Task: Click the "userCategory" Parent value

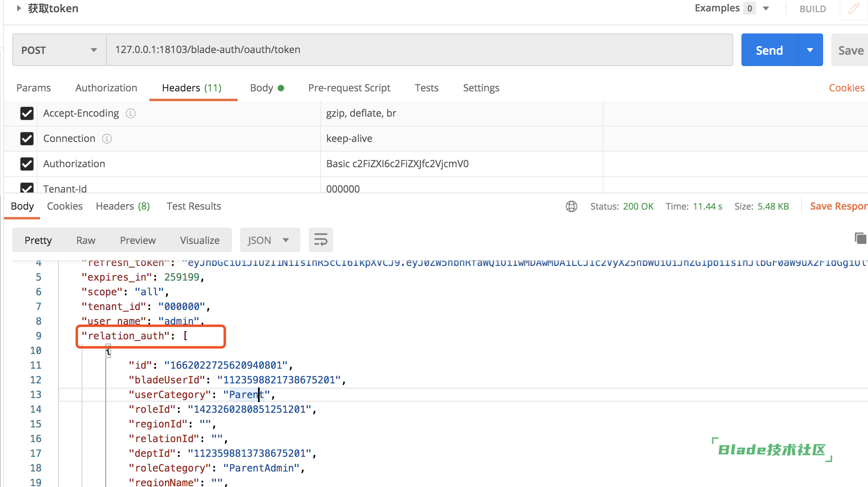Action: [247, 395]
